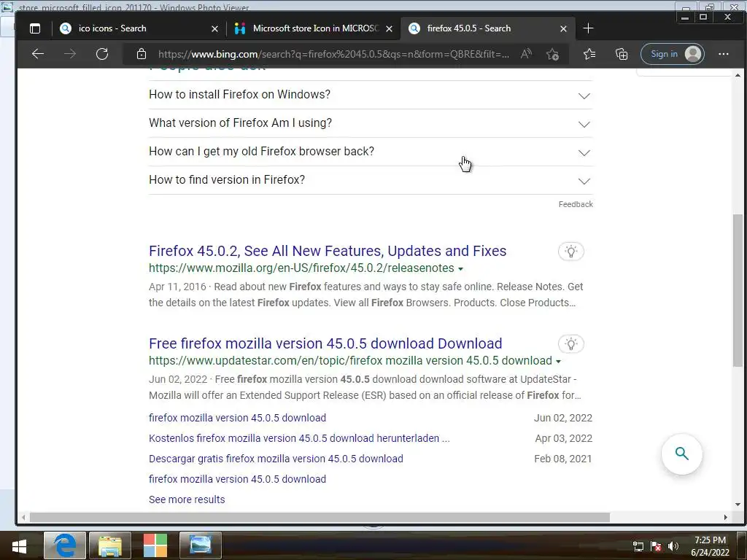Open the tab actions menu icon
747x560 pixels.
(x=35, y=28)
